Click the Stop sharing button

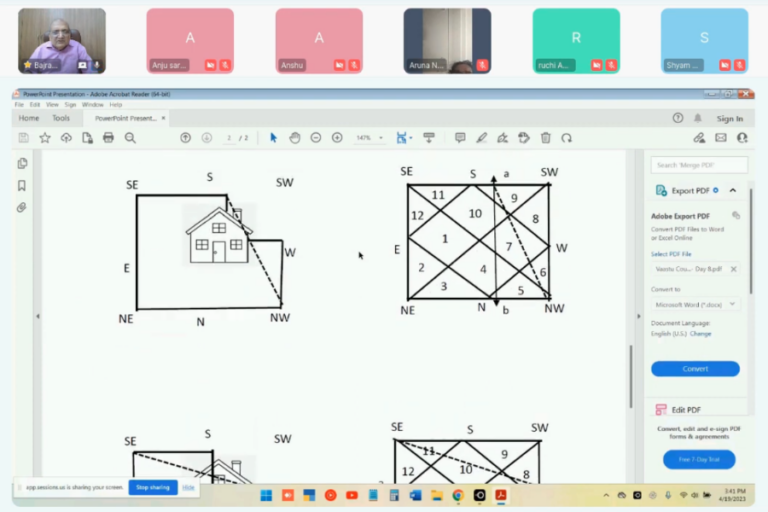click(x=153, y=487)
